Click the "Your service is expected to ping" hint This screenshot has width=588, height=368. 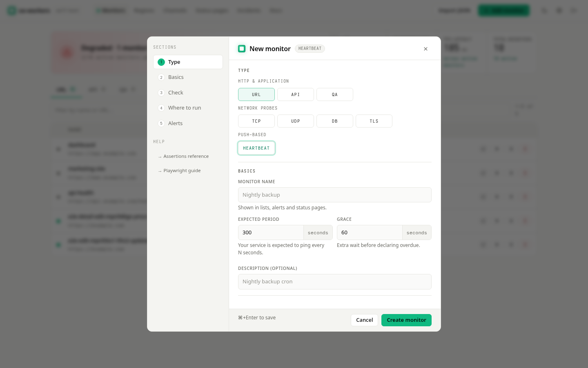click(x=281, y=249)
